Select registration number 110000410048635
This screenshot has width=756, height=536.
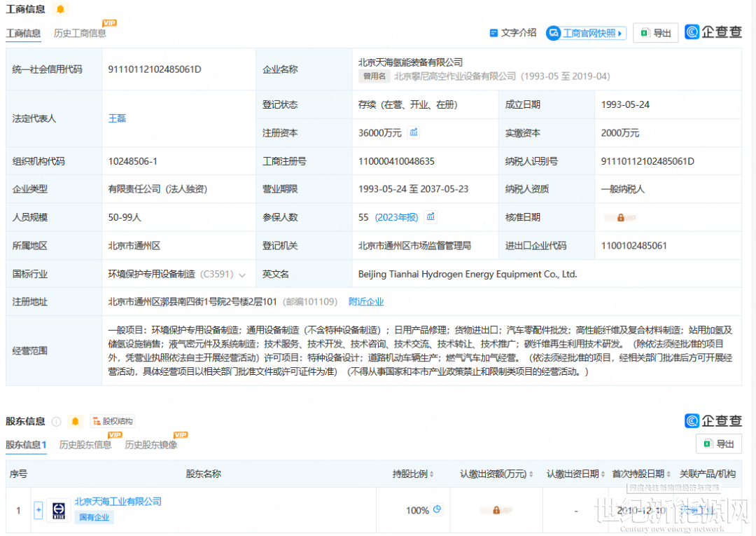[x=396, y=162]
